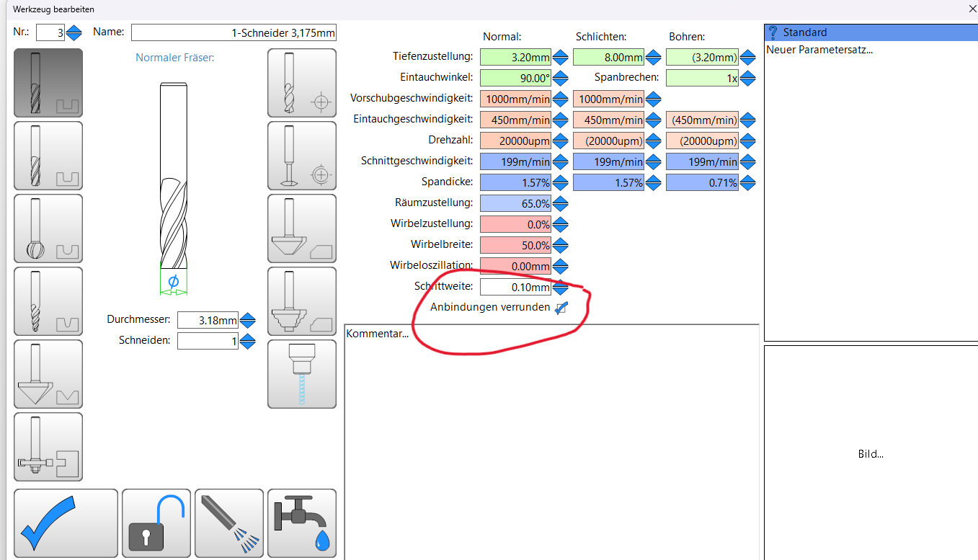Viewport: 978px width, 560px height.
Task: Select the T-slot cutter tool icon
Action: tap(48, 447)
